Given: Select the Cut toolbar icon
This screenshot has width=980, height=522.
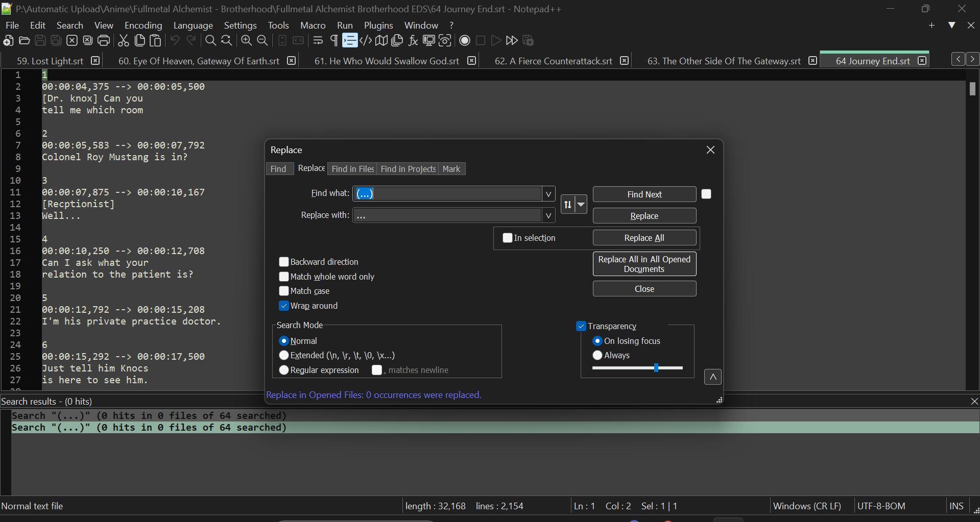Looking at the screenshot, I should coord(123,41).
